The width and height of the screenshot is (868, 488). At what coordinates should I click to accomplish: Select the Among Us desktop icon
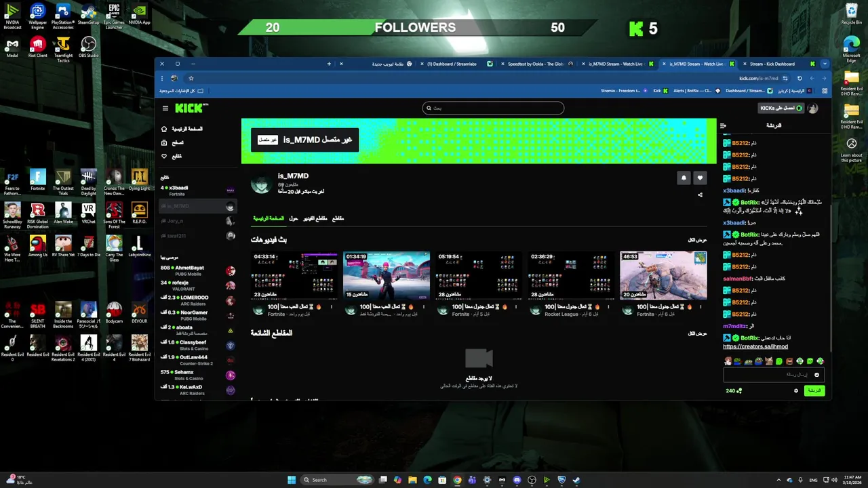[x=37, y=246]
